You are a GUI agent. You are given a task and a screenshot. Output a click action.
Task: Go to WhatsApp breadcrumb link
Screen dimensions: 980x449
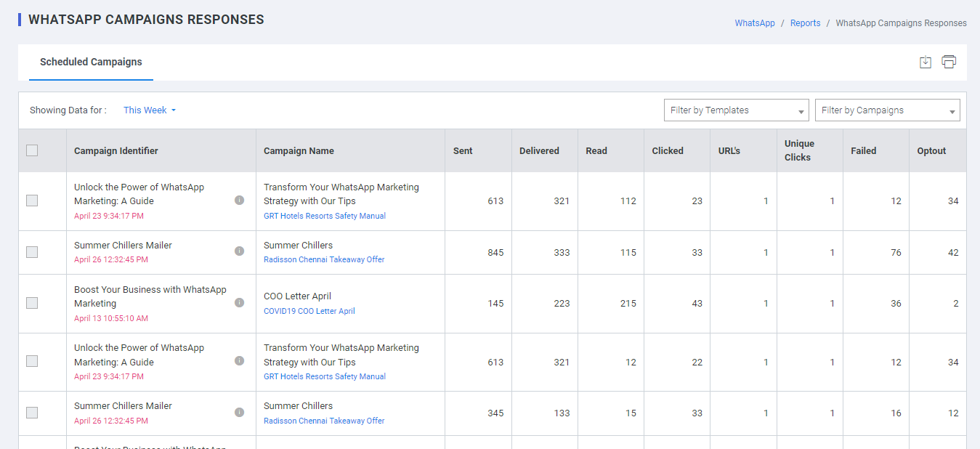click(755, 23)
